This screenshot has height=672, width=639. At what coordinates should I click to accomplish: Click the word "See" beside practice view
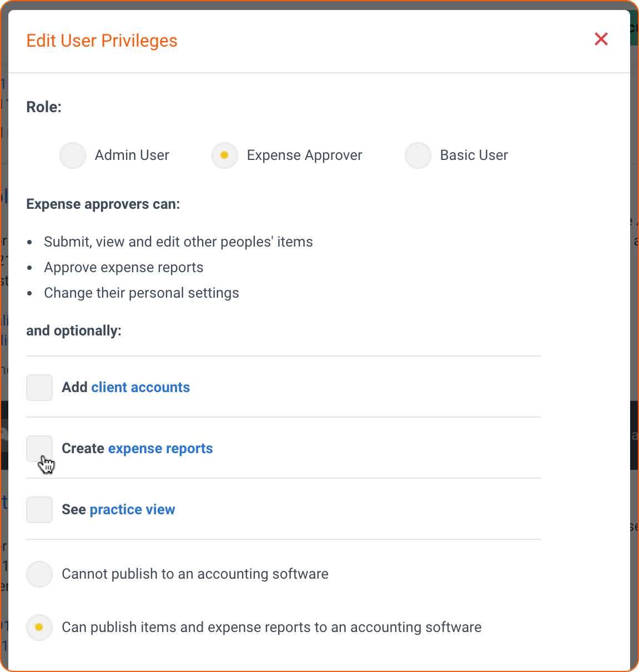74,510
